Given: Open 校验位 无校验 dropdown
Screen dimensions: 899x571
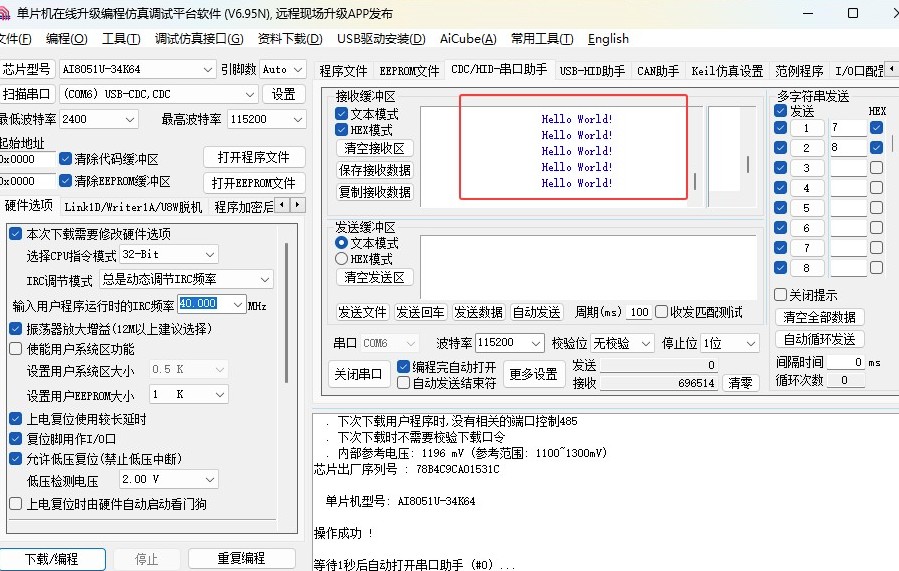Looking at the screenshot, I should [x=622, y=343].
